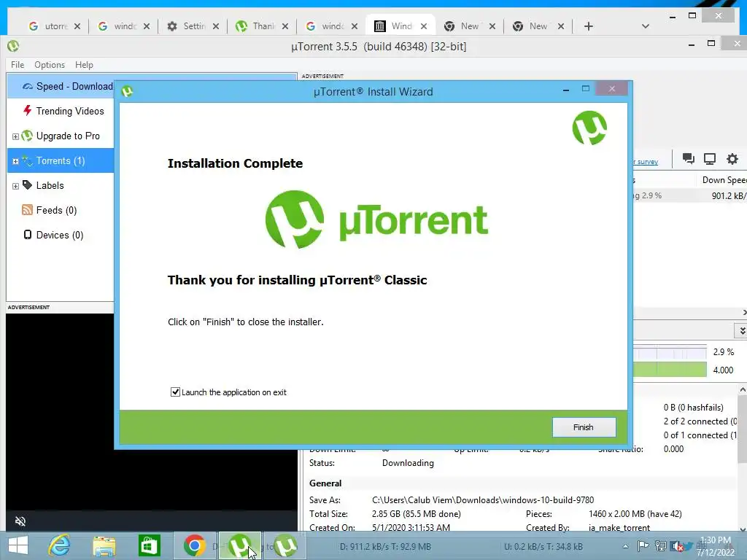Click the torrent row showing 901.2 kB/s
The width and height of the screenshot is (747, 560).
(689, 195)
